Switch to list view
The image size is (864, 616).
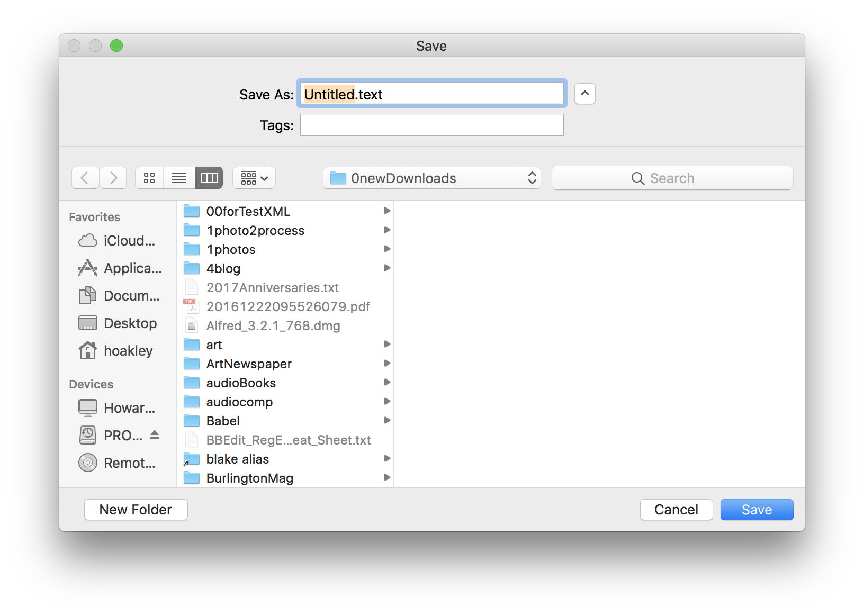click(179, 178)
